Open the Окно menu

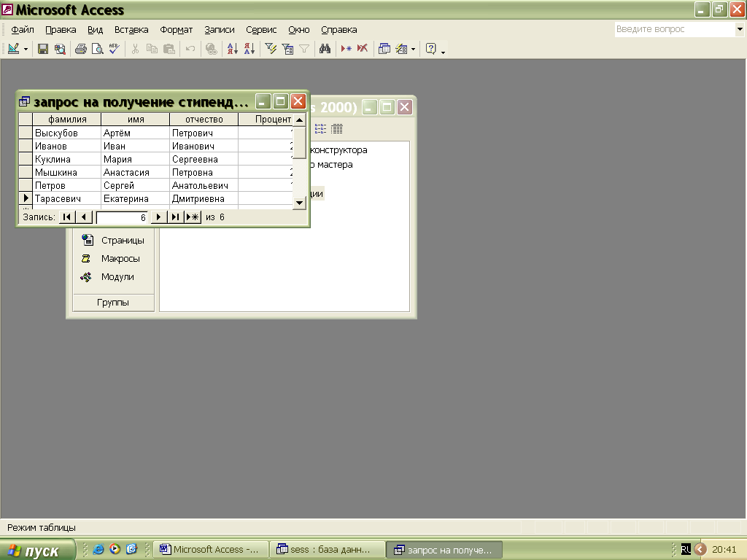click(x=298, y=29)
